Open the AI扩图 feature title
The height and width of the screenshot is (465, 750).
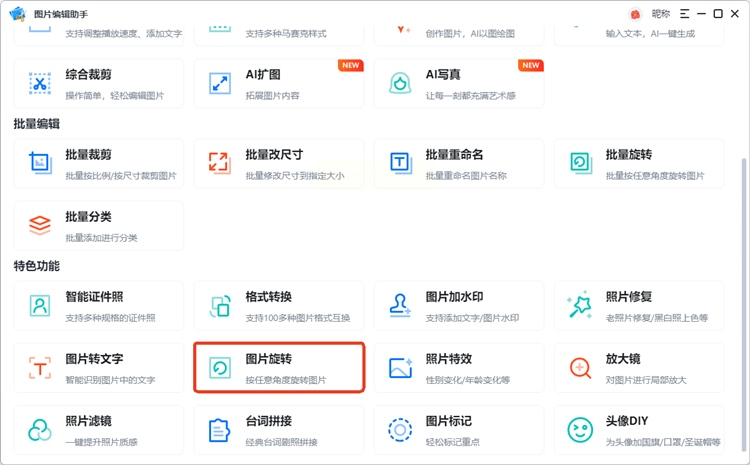[263, 75]
